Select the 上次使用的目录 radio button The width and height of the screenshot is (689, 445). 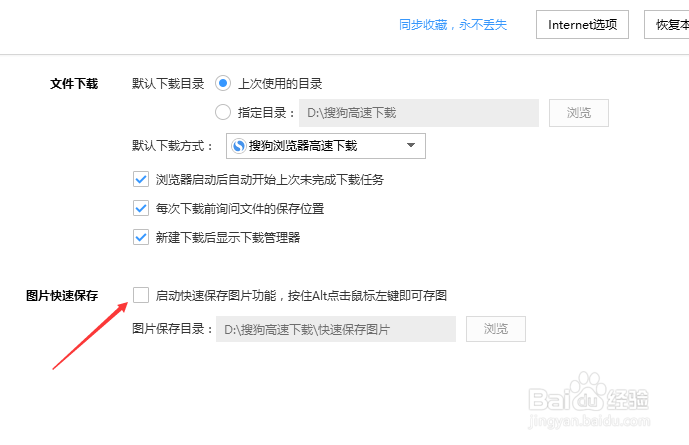point(223,83)
